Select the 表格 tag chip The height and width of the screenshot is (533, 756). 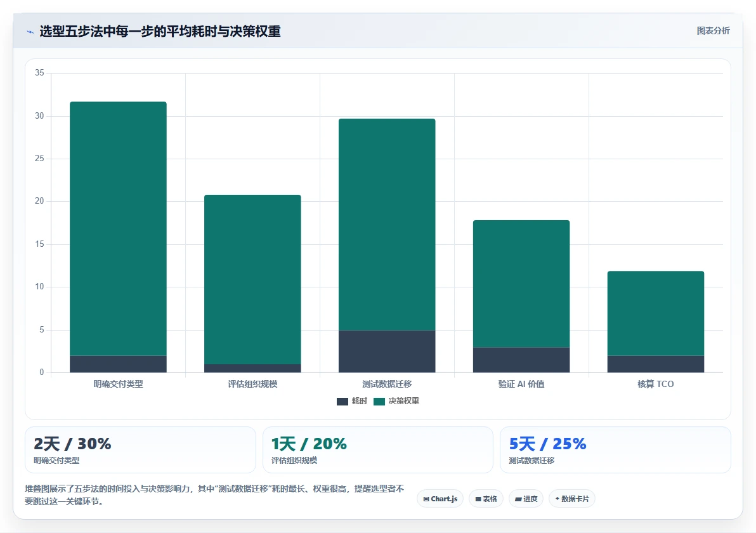(x=486, y=499)
